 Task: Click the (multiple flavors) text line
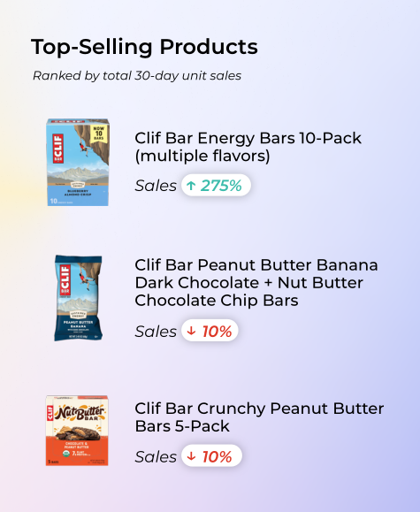click(x=202, y=157)
